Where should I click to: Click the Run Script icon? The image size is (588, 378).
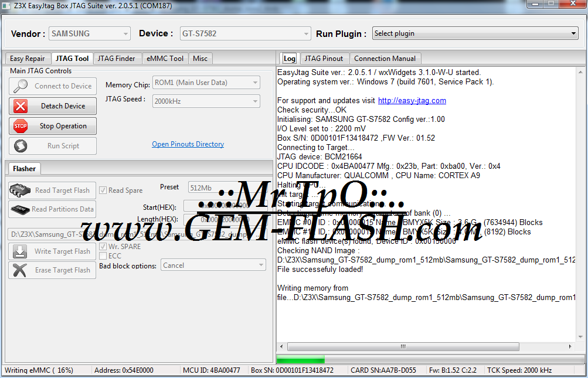[x=21, y=146]
